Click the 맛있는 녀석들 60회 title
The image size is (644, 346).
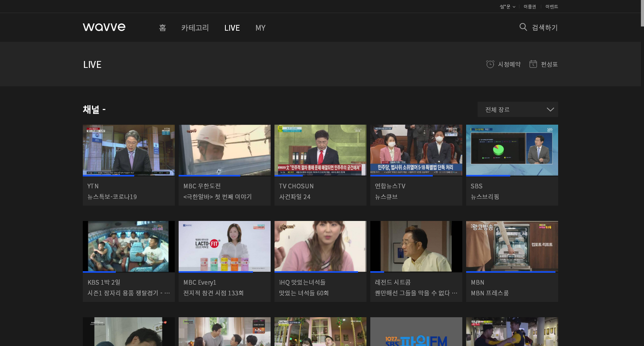(304, 293)
